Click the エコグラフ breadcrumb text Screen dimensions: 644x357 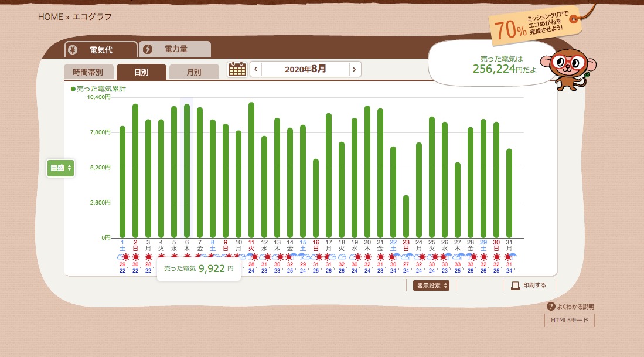click(x=92, y=17)
